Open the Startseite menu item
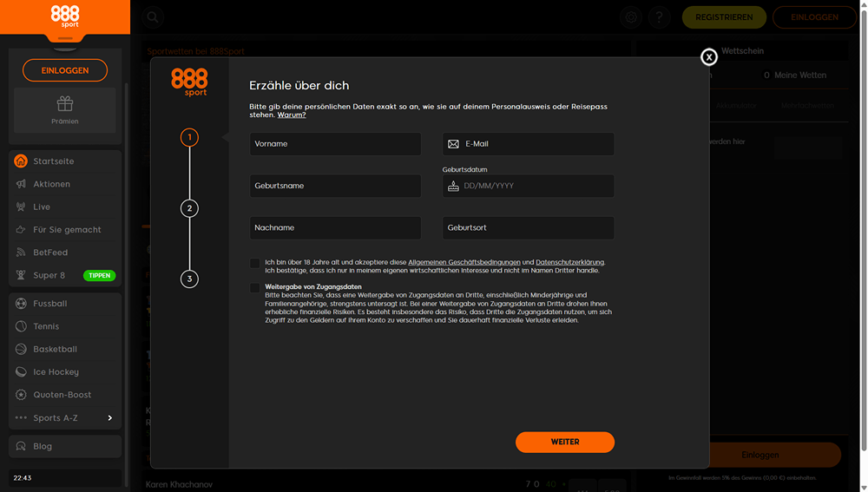The image size is (868, 492). 65,161
